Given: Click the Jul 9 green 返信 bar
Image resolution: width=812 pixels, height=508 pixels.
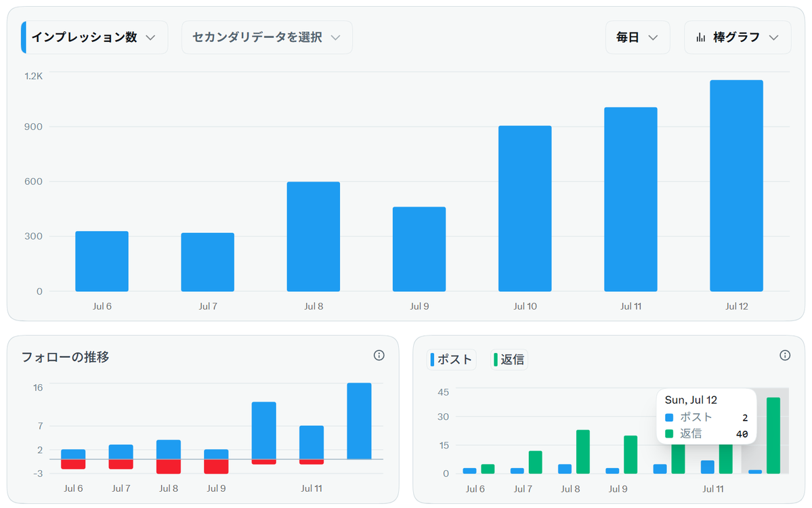Looking at the screenshot, I should pyautogui.click(x=631, y=454).
